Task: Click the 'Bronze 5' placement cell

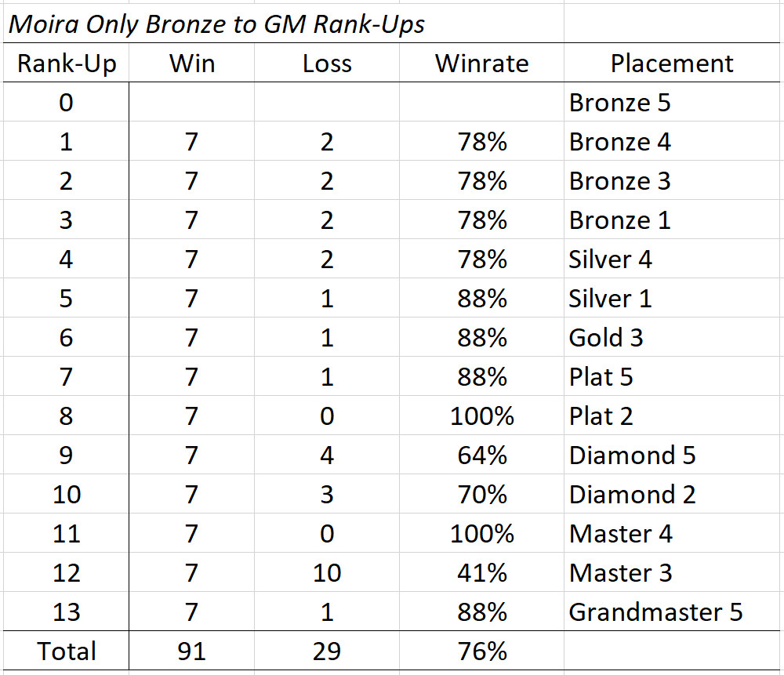Action: point(672,103)
